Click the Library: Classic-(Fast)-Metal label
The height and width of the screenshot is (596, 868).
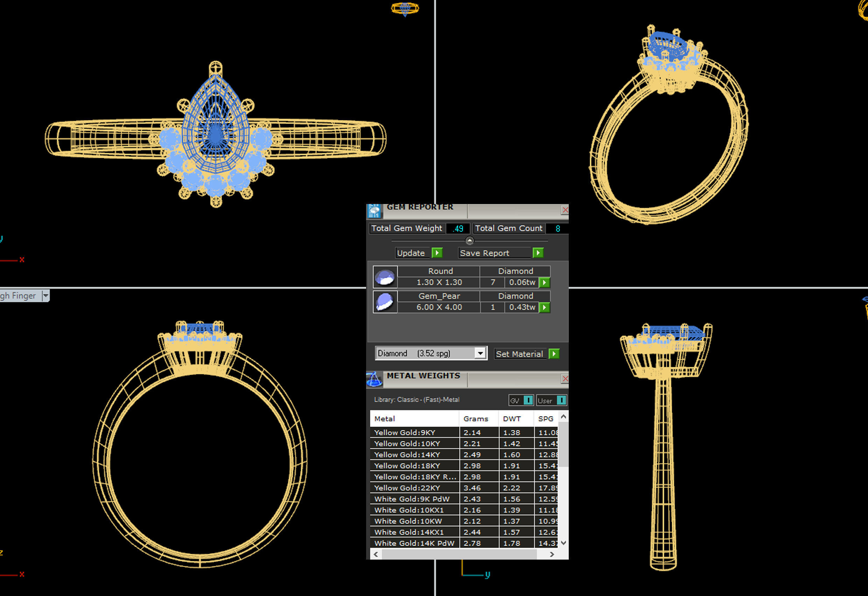(x=416, y=400)
